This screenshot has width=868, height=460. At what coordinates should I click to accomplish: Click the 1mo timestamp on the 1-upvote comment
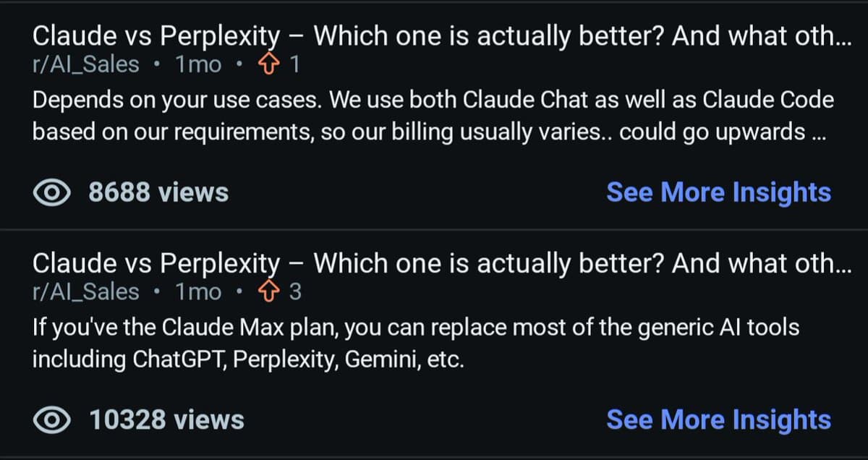pos(199,65)
